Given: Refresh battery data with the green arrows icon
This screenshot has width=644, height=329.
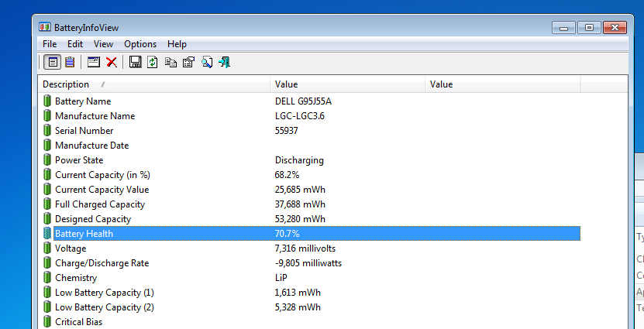Looking at the screenshot, I should pyautogui.click(x=153, y=63).
